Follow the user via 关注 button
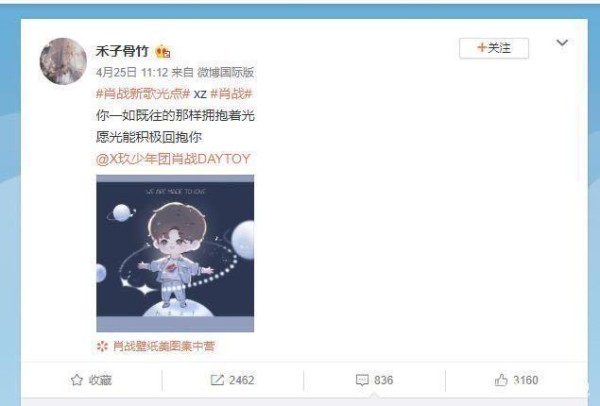This screenshot has width=600, height=406. click(x=494, y=48)
